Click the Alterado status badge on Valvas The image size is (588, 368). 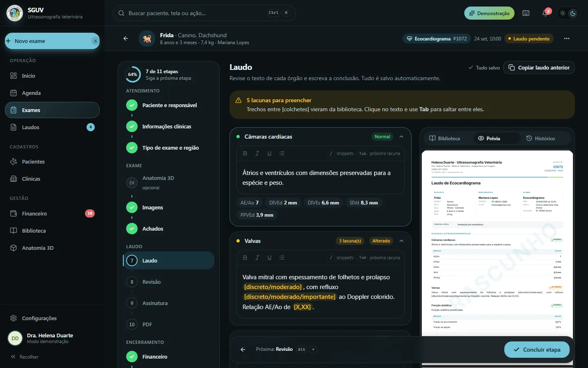click(x=381, y=241)
